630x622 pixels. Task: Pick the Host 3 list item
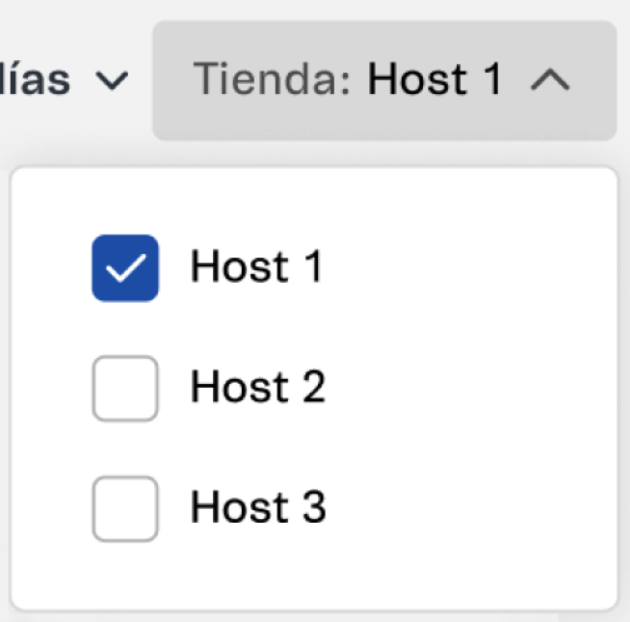point(258,508)
